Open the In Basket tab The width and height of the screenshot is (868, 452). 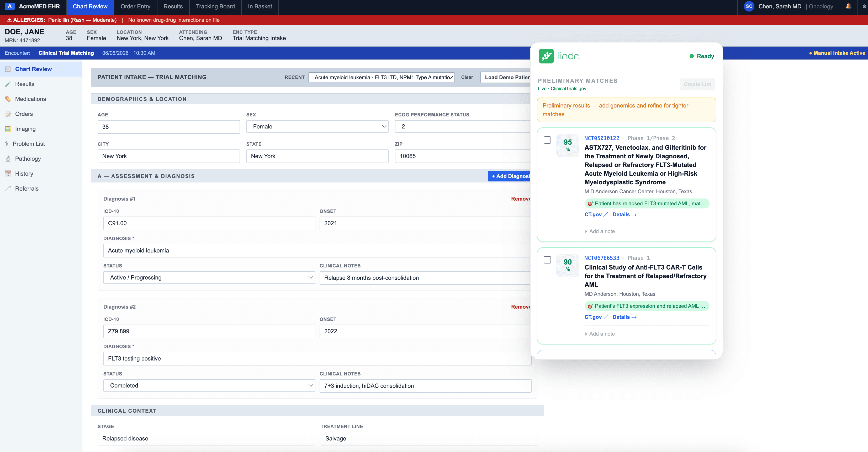260,7
